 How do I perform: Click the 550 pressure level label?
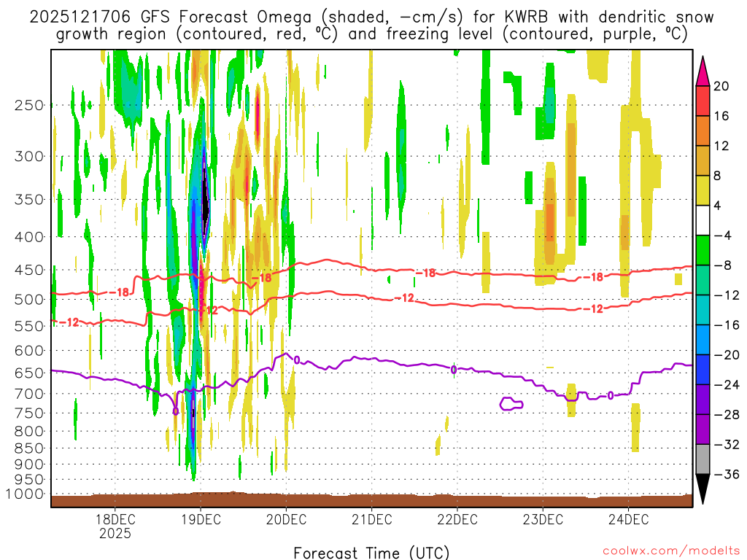pos(29,326)
